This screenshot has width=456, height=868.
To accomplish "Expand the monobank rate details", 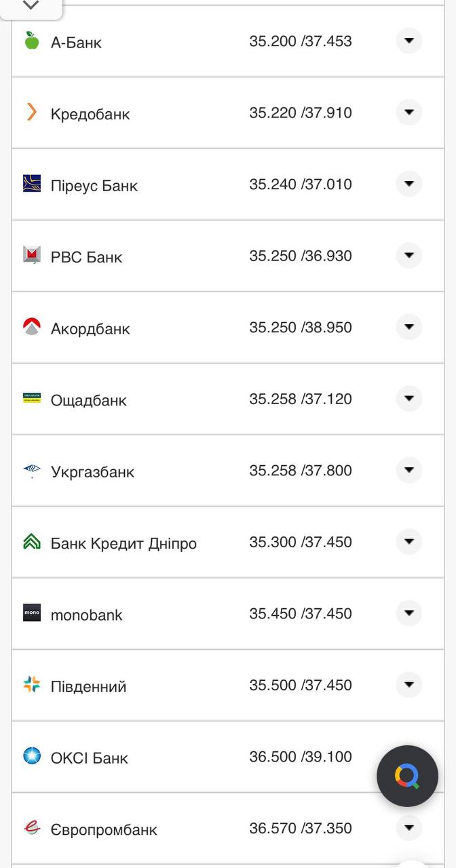I will pos(408,613).
